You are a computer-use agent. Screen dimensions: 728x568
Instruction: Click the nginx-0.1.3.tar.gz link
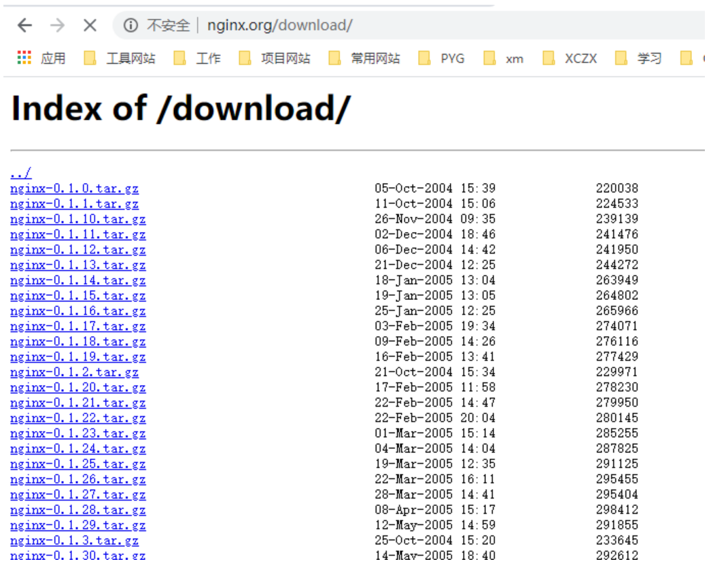[73, 540]
